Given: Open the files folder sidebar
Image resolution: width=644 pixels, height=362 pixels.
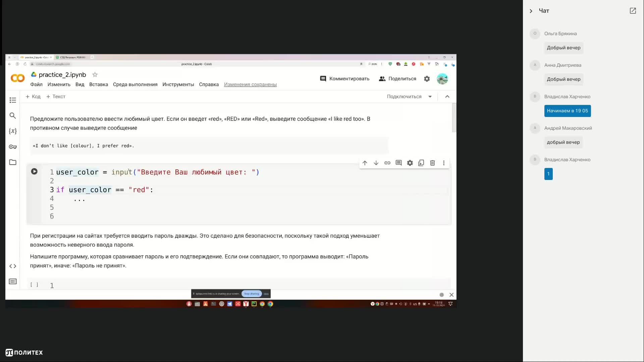Looking at the screenshot, I should click(13, 162).
